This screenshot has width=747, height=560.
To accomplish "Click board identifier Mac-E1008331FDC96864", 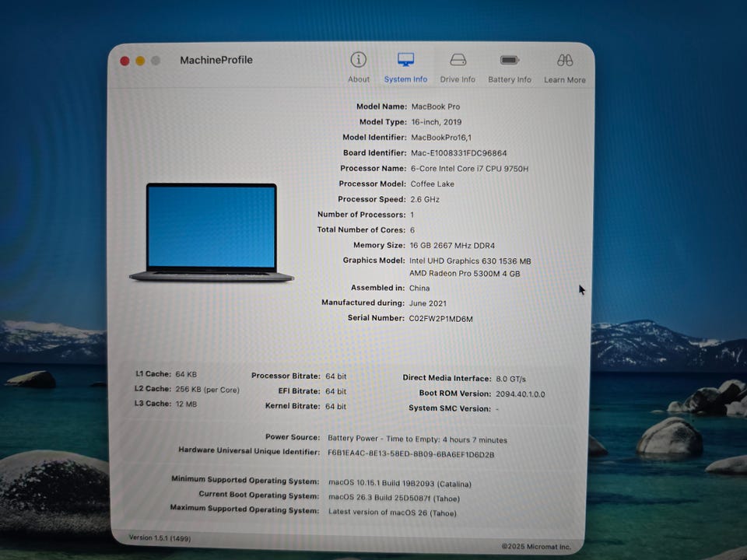I will (459, 153).
